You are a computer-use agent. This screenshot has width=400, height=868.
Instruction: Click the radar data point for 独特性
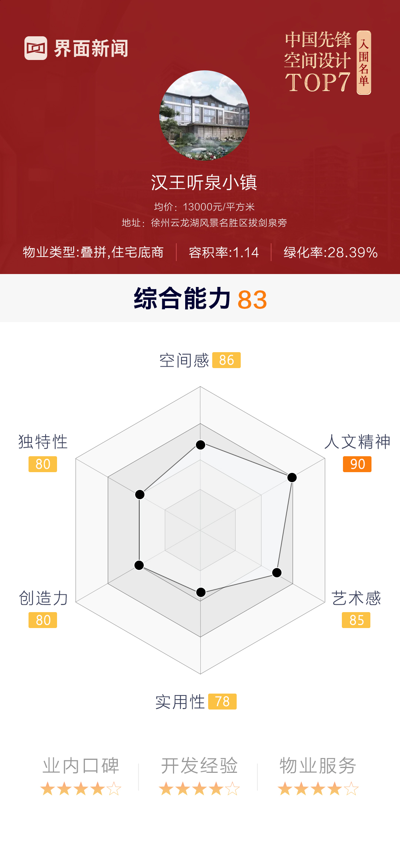[x=140, y=494]
